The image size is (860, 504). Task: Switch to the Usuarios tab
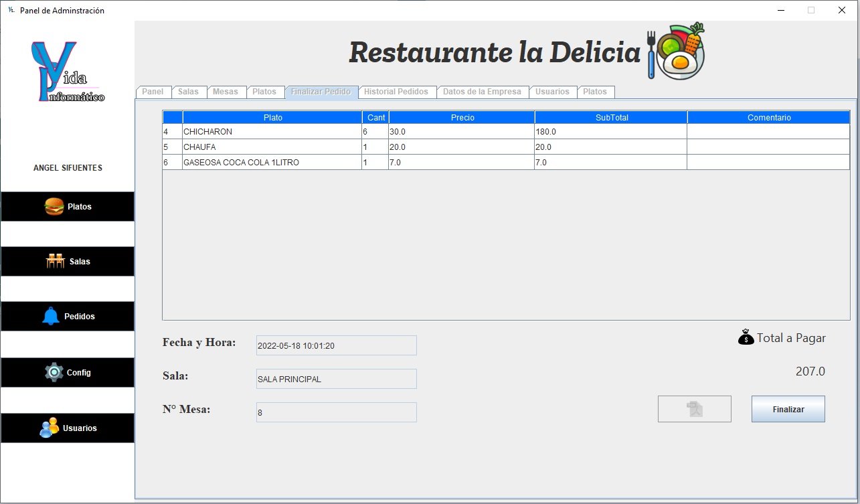click(x=552, y=92)
